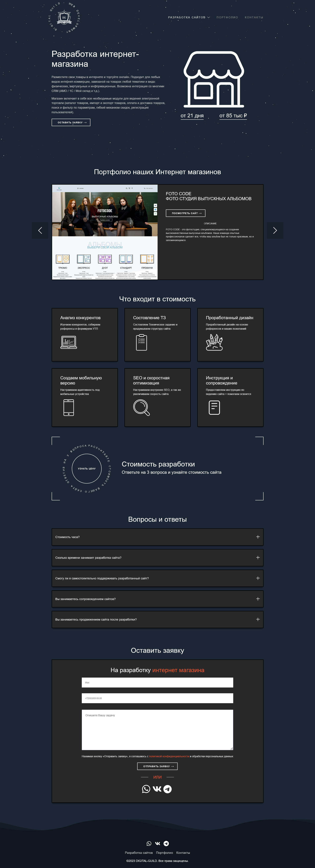Viewport: 315px width, 868px height.
Task: Open VK icon in footer
Action: tap(158, 843)
